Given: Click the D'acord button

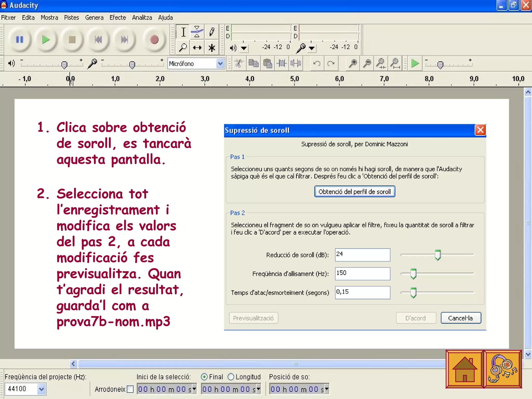Looking at the screenshot, I should 416,318.
